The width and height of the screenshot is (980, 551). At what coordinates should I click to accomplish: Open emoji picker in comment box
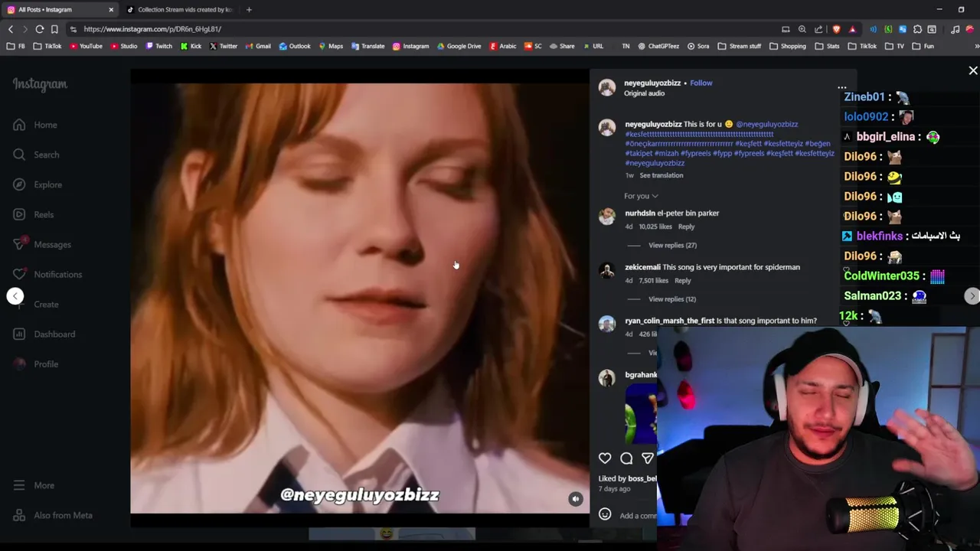[x=605, y=514]
